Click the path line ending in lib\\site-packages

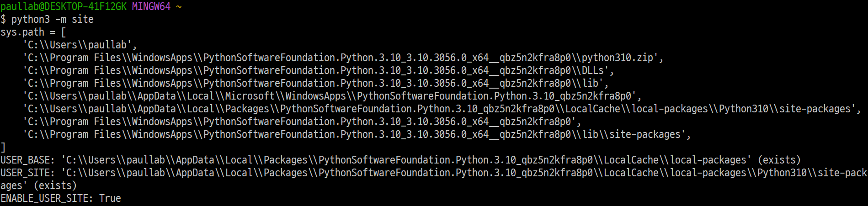pos(357,135)
